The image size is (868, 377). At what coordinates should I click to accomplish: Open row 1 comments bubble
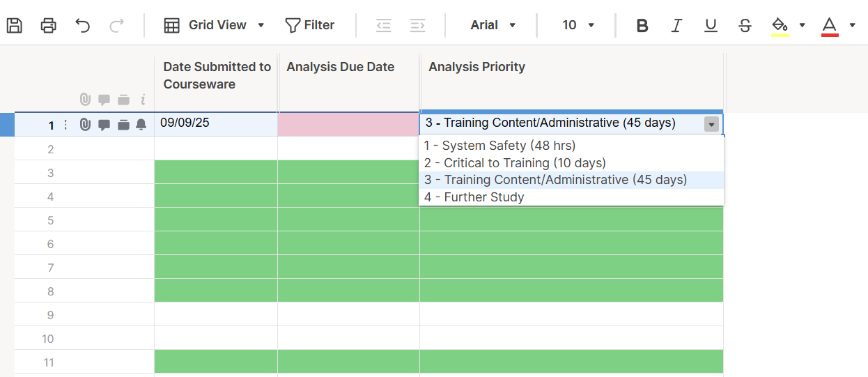tap(104, 125)
